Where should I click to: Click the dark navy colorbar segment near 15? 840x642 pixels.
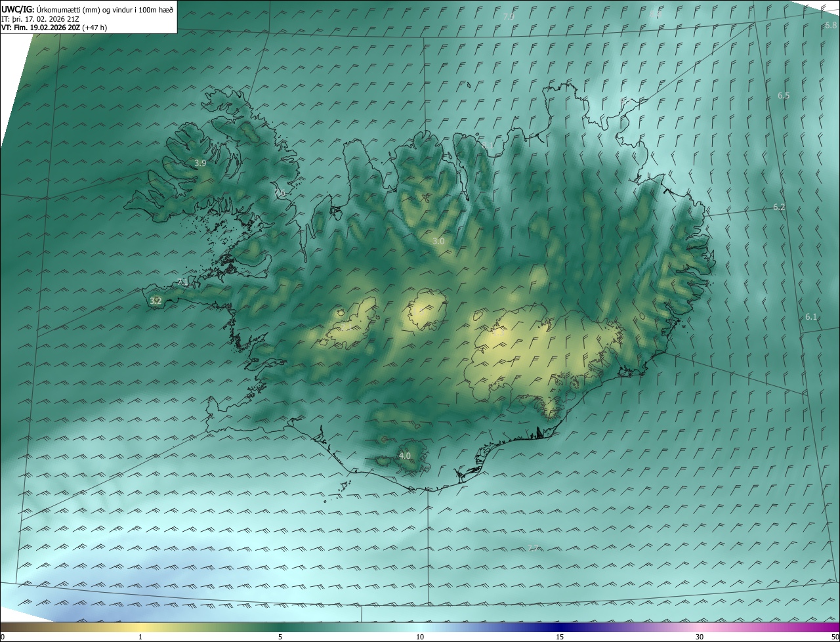coord(560,627)
